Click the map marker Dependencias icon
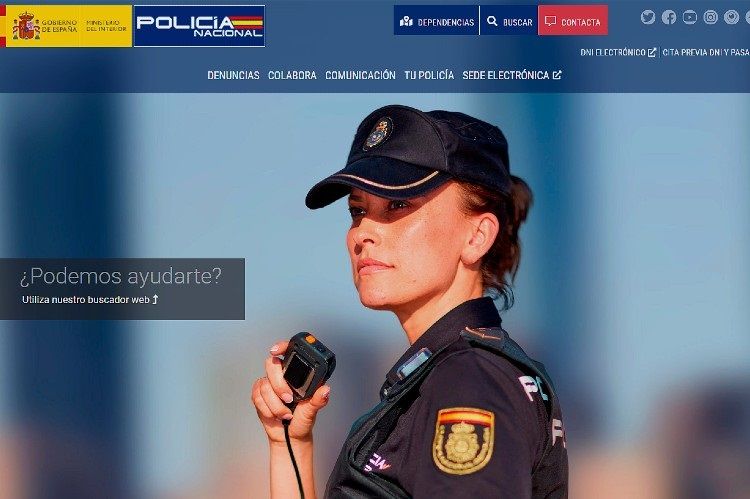The height and width of the screenshot is (499, 750). point(406,21)
